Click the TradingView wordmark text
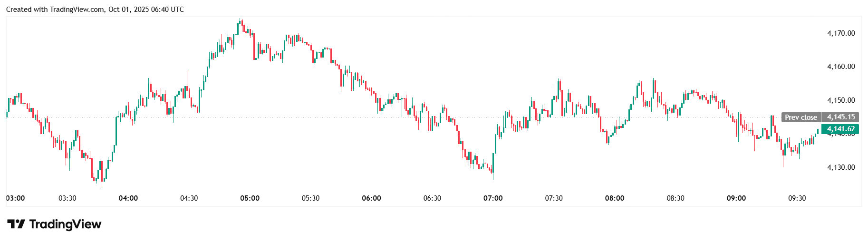The width and height of the screenshot is (868, 242). 65,224
